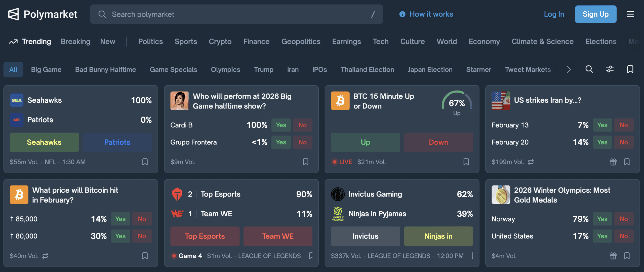
Task: Switch to the Crypto category tab
Action: 220,42
